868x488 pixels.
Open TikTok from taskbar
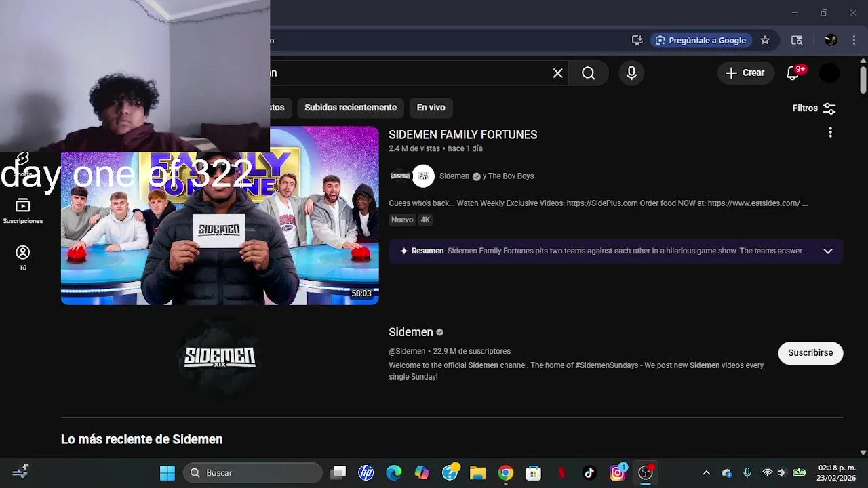pos(589,473)
